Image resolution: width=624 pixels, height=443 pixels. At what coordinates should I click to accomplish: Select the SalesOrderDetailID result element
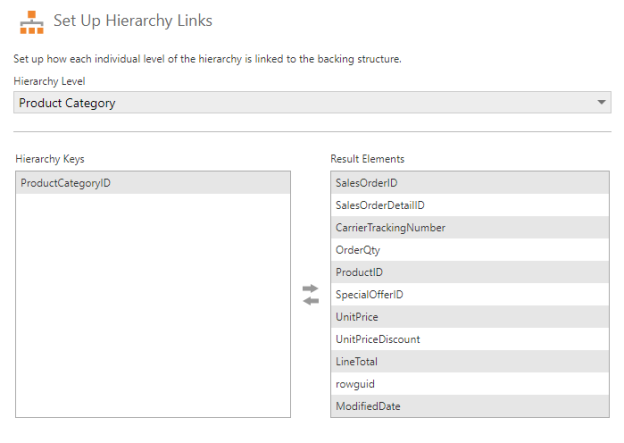469,205
